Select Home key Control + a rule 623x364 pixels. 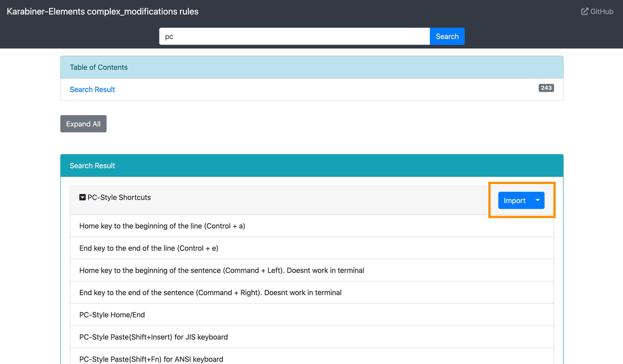pyautogui.click(x=162, y=226)
